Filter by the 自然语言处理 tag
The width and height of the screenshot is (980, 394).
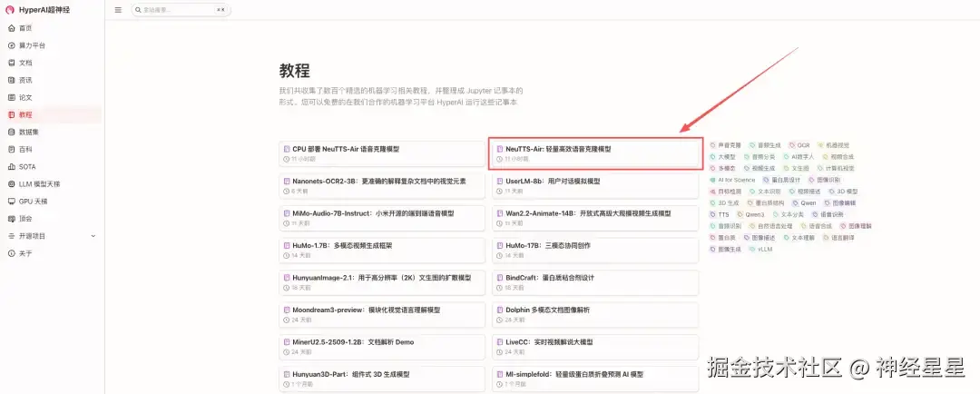tap(770, 226)
